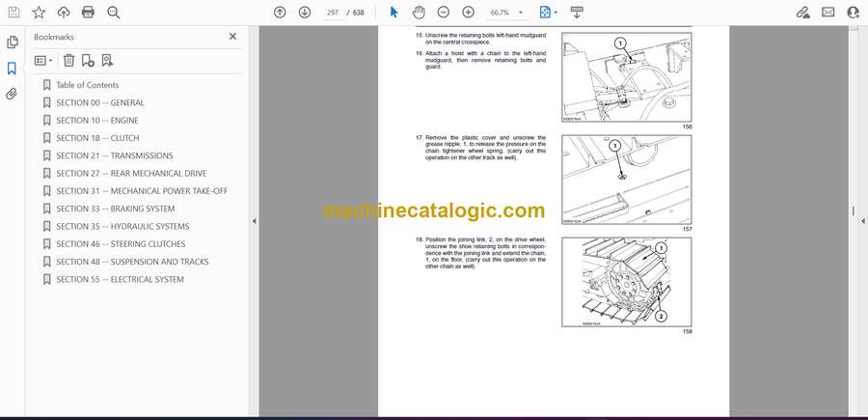Add a new bookmark icon
This screenshot has height=420, width=868.
pos(88,61)
